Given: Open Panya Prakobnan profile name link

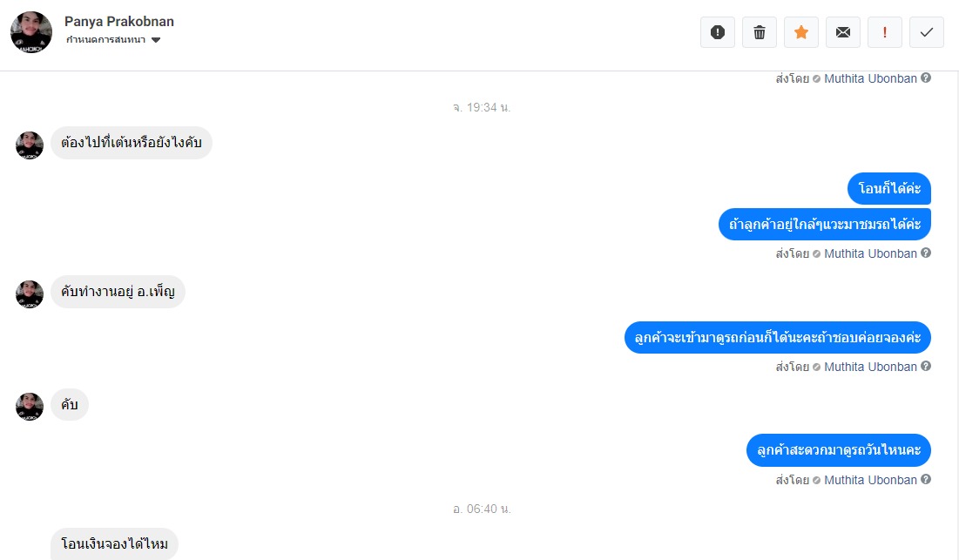Looking at the screenshot, I should 119,22.
